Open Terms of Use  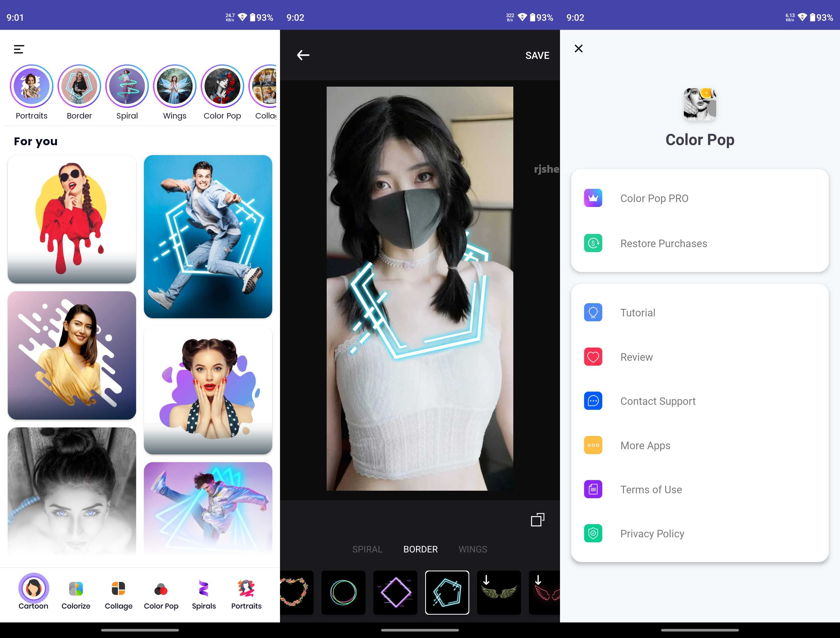tap(699, 489)
